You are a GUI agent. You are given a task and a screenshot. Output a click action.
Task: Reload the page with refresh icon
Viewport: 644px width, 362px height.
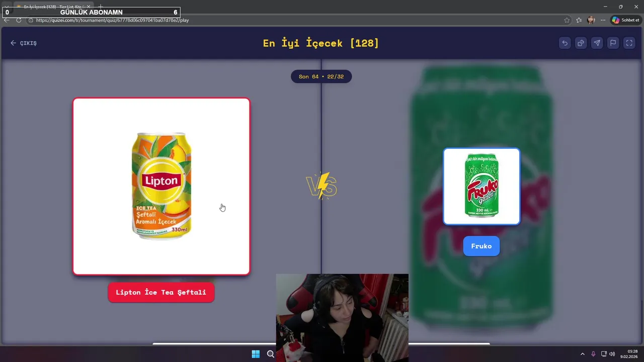tap(19, 20)
